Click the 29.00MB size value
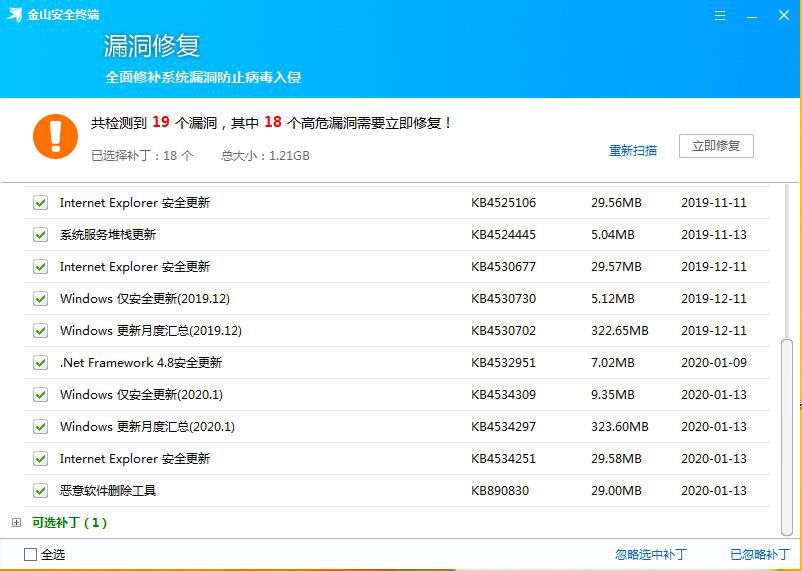This screenshot has width=802, height=571. [x=616, y=491]
